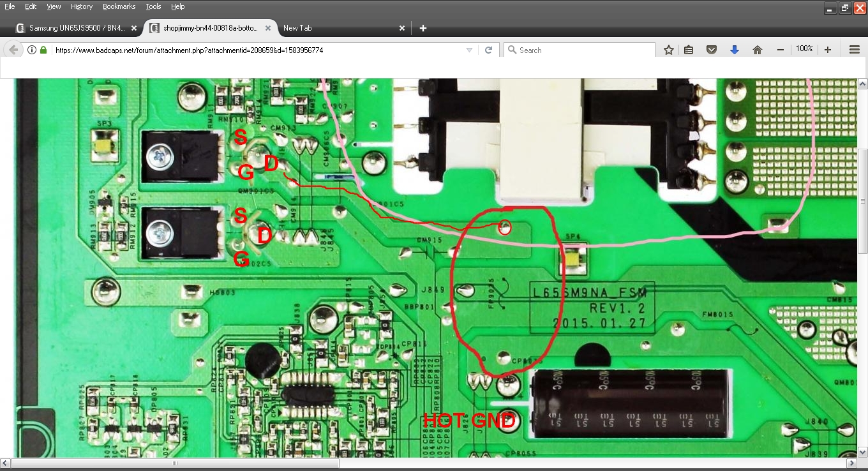Minimize the Firefox window
The height and width of the screenshot is (471, 868).
[830, 8]
